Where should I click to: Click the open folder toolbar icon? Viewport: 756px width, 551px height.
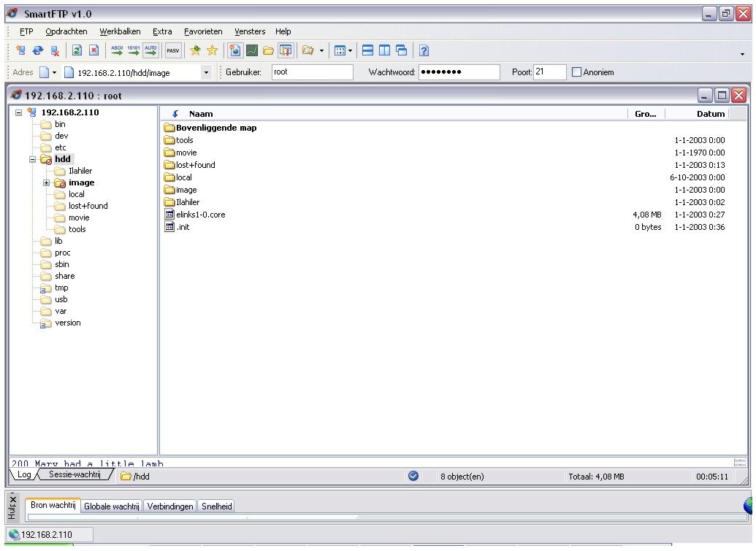pos(269,50)
